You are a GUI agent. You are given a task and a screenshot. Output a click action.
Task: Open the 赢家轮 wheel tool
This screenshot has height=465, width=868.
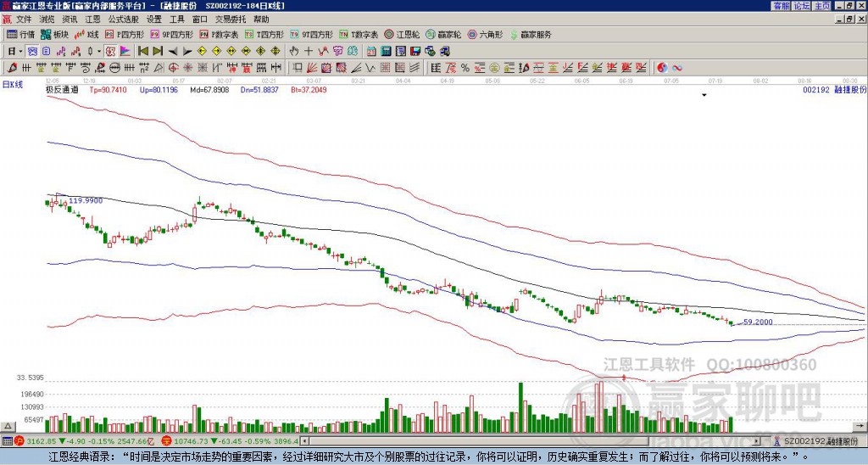point(444,34)
